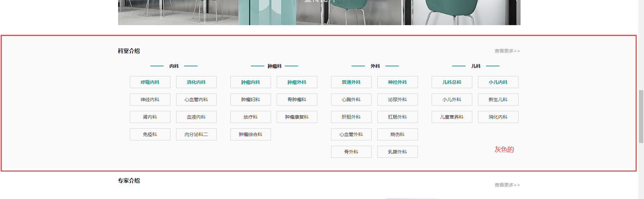Click the 心胸外科 button
The height and width of the screenshot is (199, 644).
351,99
